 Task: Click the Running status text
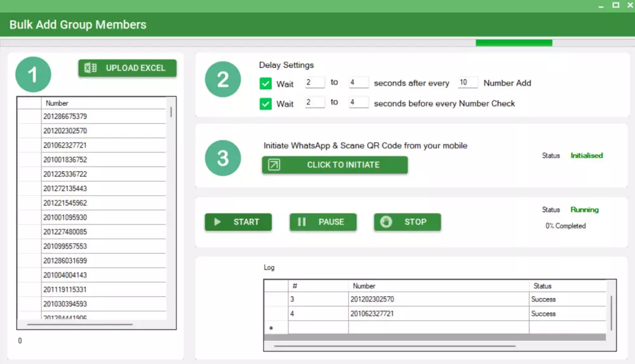(584, 209)
